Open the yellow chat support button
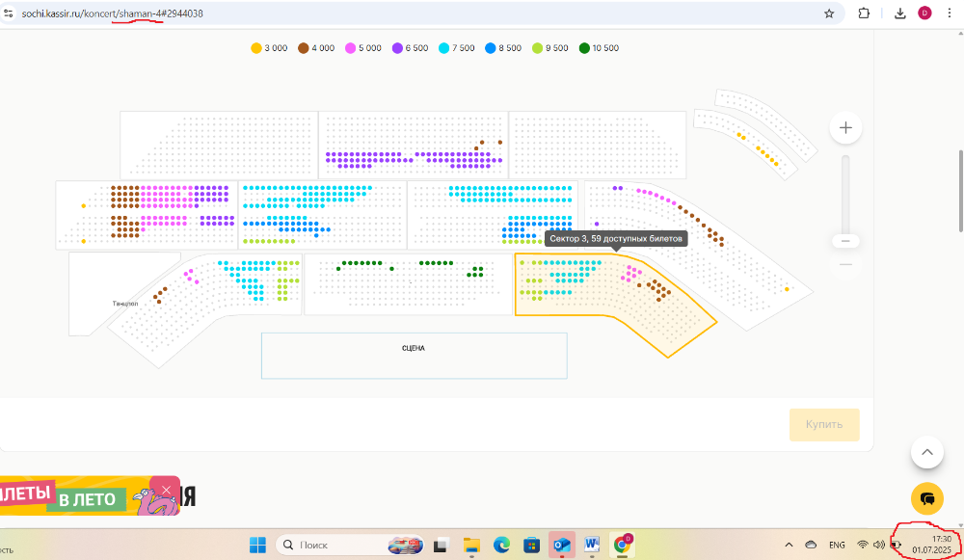 927,498
